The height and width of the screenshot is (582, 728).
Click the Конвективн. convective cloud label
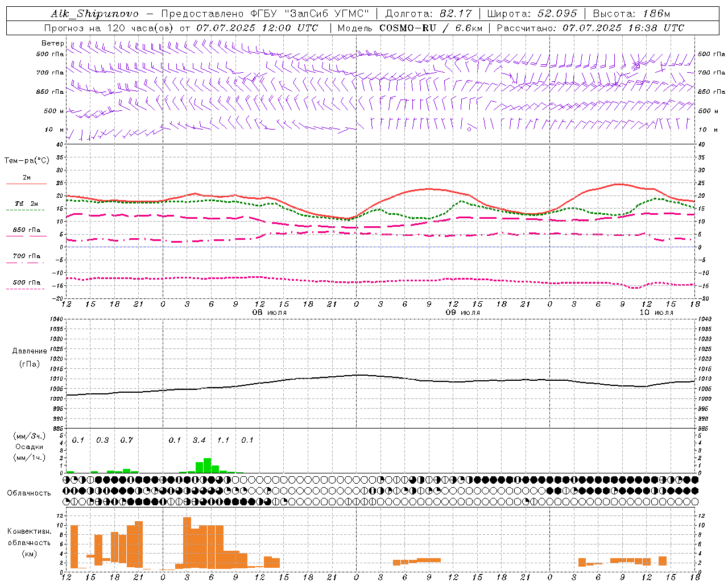pos(30,531)
